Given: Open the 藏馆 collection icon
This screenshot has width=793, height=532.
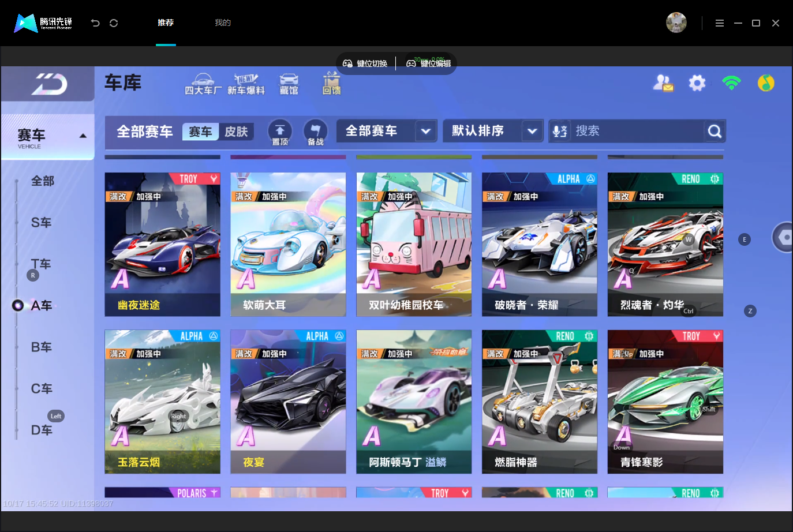Looking at the screenshot, I should (x=289, y=84).
